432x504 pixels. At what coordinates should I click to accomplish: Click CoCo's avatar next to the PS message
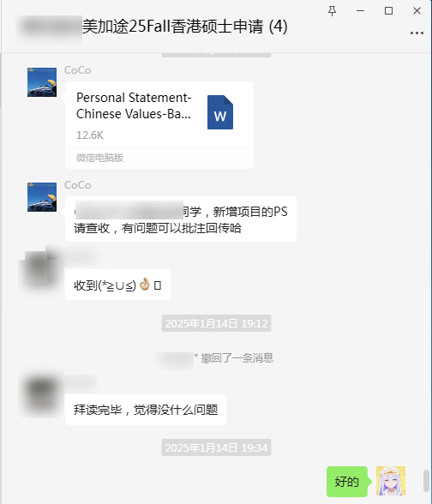[42, 197]
